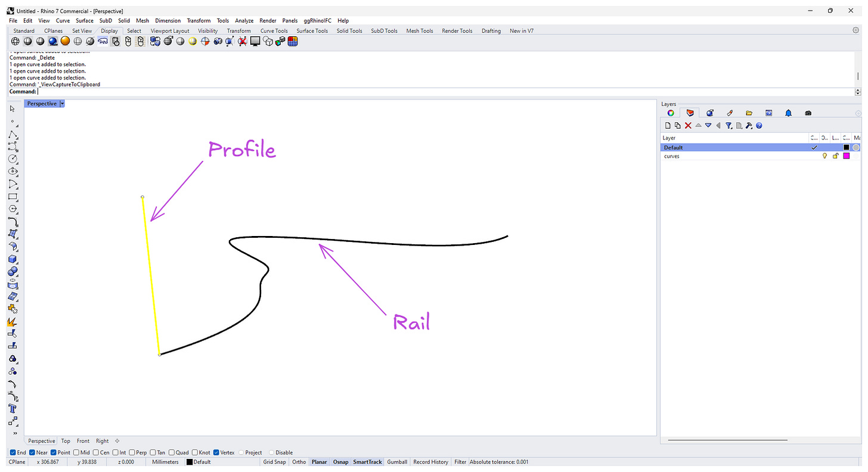Toggle Ortho mode in the status bar

pyautogui.click(x=299, y=462)
